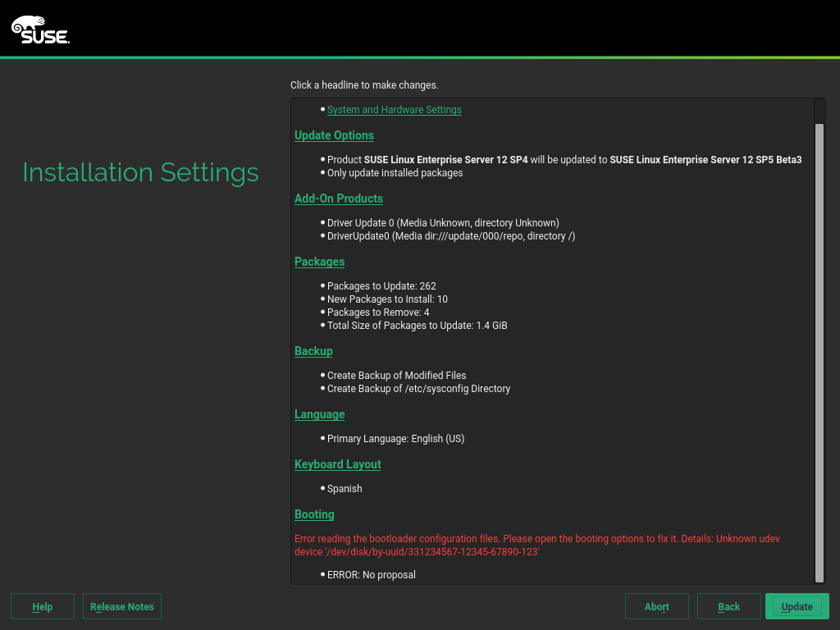Abort the installation
The height and width of the screenshot is (630, 840).
[656, 607]
